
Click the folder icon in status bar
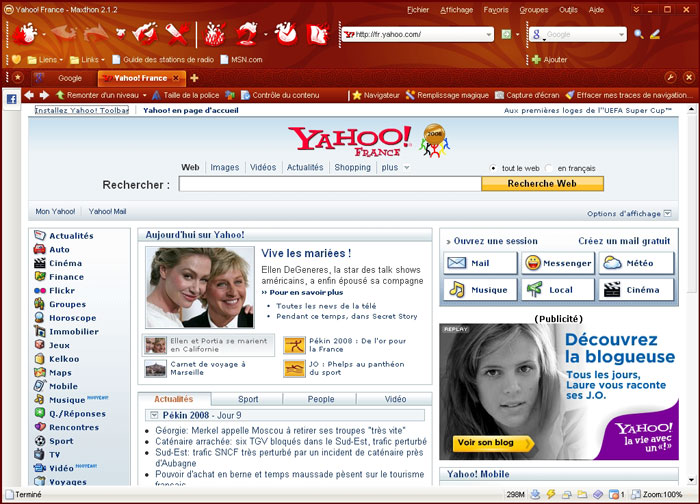click(582, 494)
